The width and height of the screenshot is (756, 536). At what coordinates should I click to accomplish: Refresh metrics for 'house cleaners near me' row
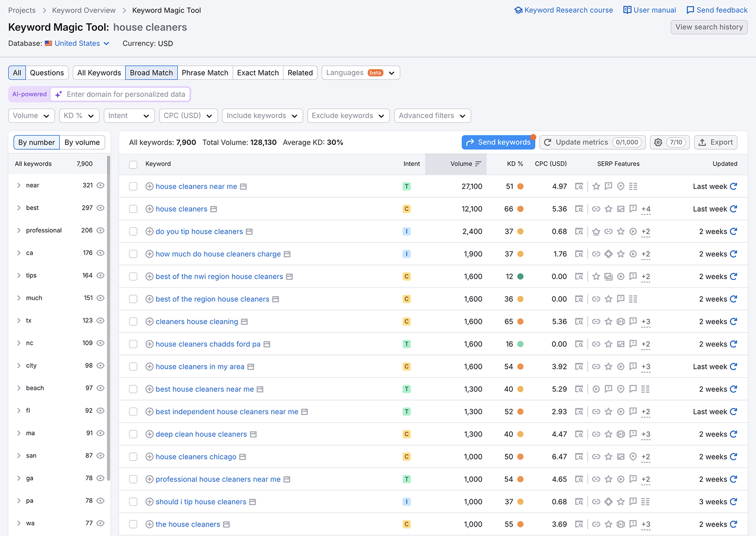733,187
